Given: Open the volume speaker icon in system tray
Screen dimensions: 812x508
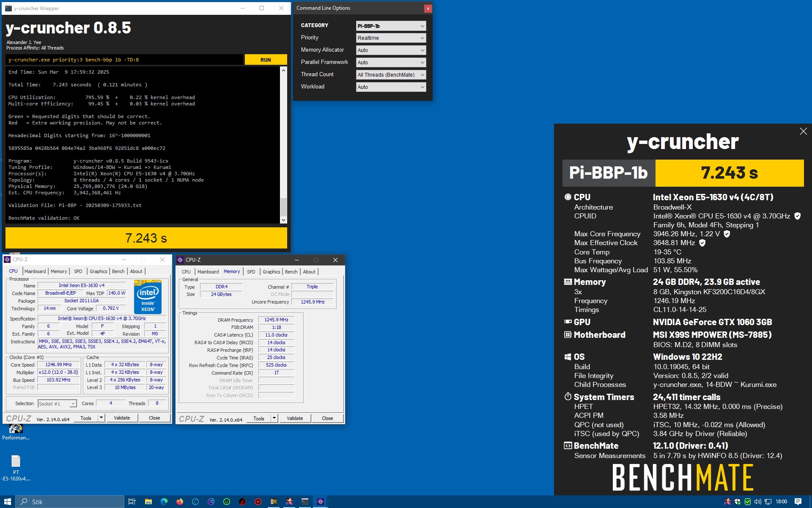Looking at the screenshot, I should click(x=758, y=502).
